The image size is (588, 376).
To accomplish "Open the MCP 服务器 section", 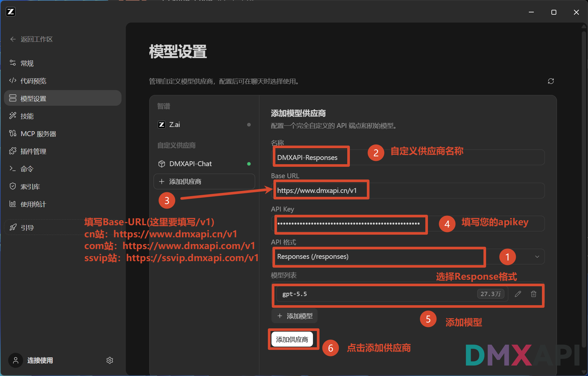I will pos(63,133).
